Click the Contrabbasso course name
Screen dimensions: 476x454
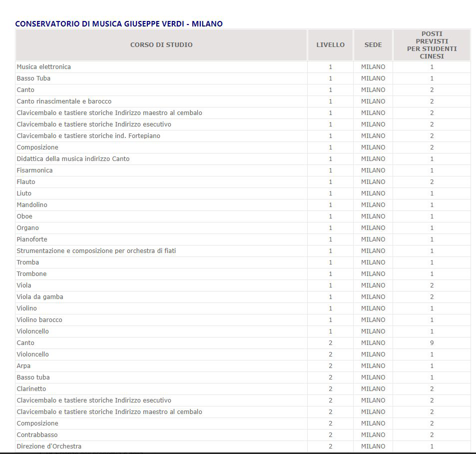[37, 435]
